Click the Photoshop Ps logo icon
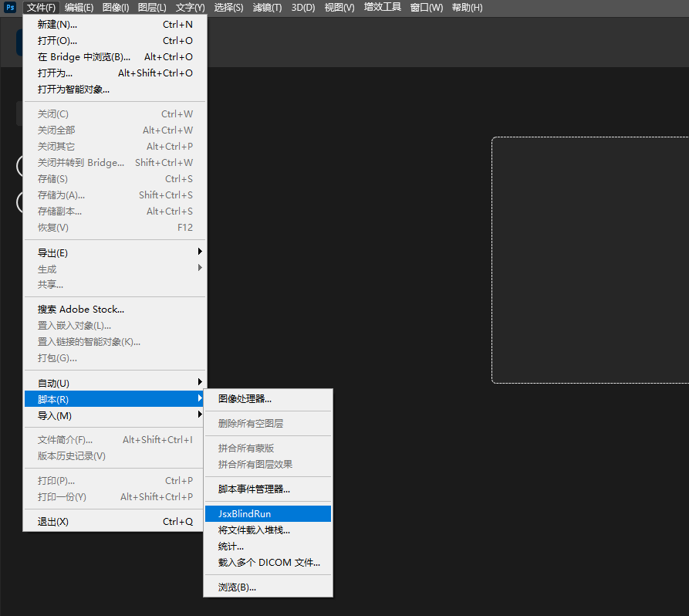 click(x=10, y=8)
